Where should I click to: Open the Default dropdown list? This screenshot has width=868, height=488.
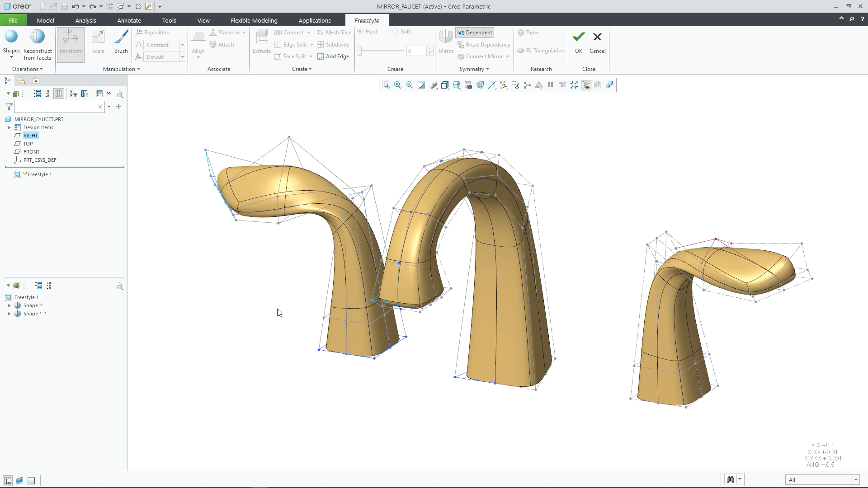pos(182,57)
